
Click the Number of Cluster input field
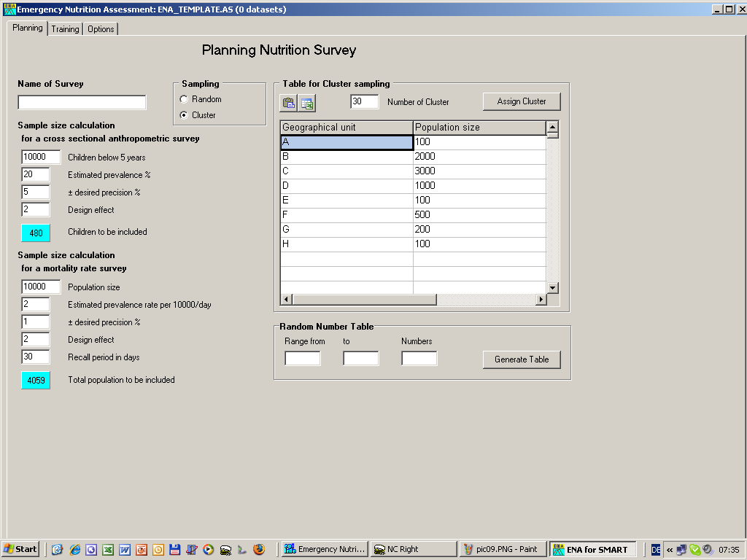(365, 102)
